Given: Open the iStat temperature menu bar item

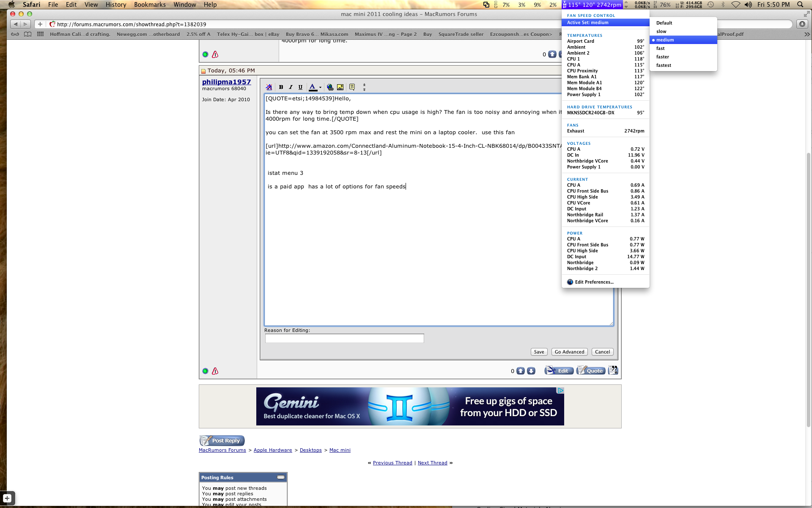Looking at the screenshot, I should pos(592,5).
